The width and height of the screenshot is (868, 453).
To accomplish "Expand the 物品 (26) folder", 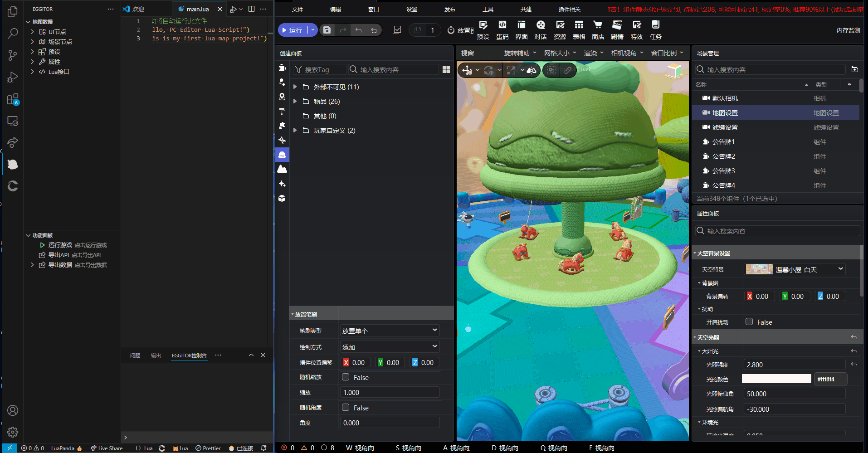I will [295, 102].
